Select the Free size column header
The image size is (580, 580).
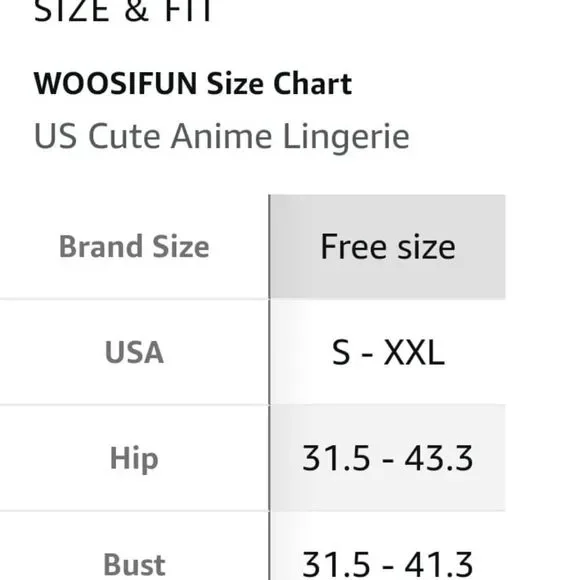[x=387, y=246]
